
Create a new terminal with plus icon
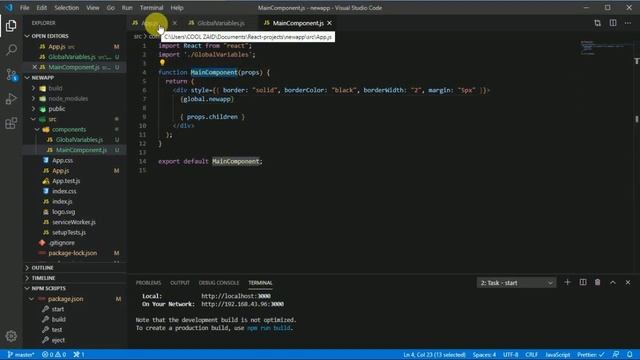coord(567,282)
